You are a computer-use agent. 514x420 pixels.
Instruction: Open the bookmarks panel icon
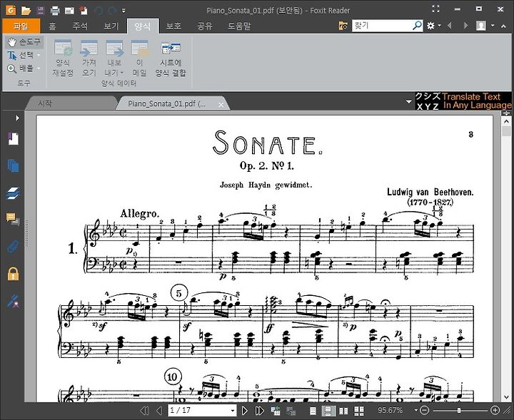pyautogui.click(x=13, y=138)
